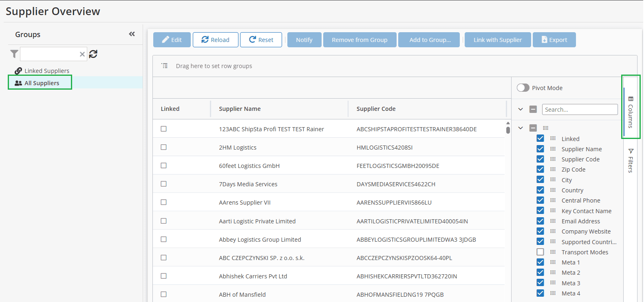Screen dimensions: 644x302
Task: Uncheck the Linked column visibility checkbox
Action: point(540,139)
